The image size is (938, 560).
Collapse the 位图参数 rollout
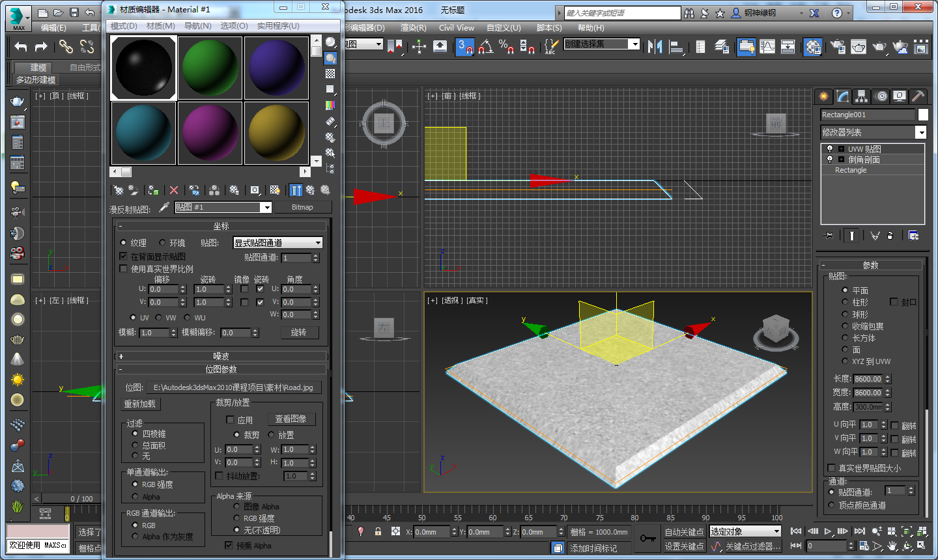click(221, 369)
